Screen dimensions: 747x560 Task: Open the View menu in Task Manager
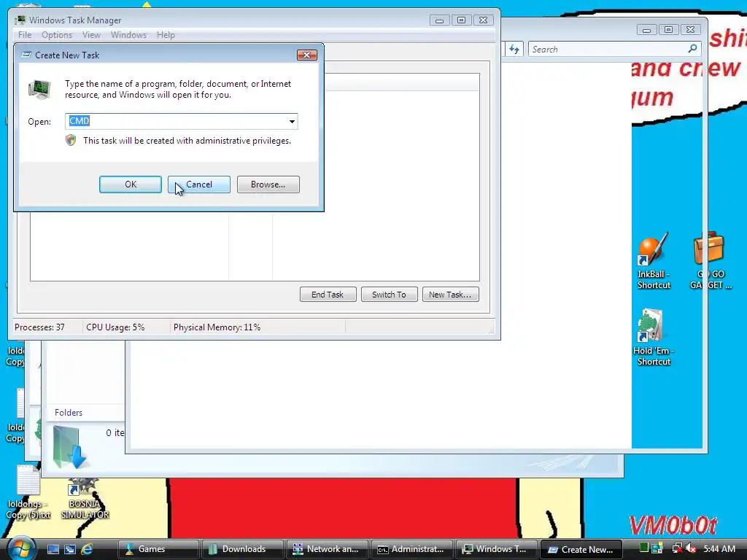(91, 35)
